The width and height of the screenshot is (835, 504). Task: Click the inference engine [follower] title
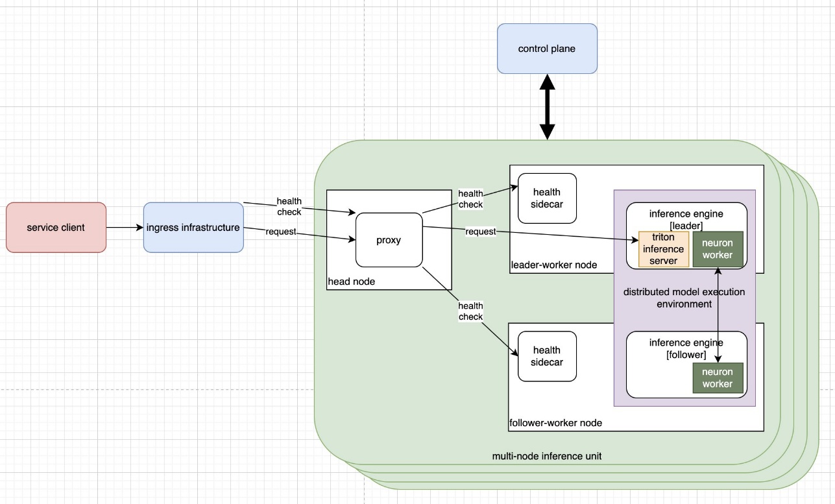pos(686,348)
